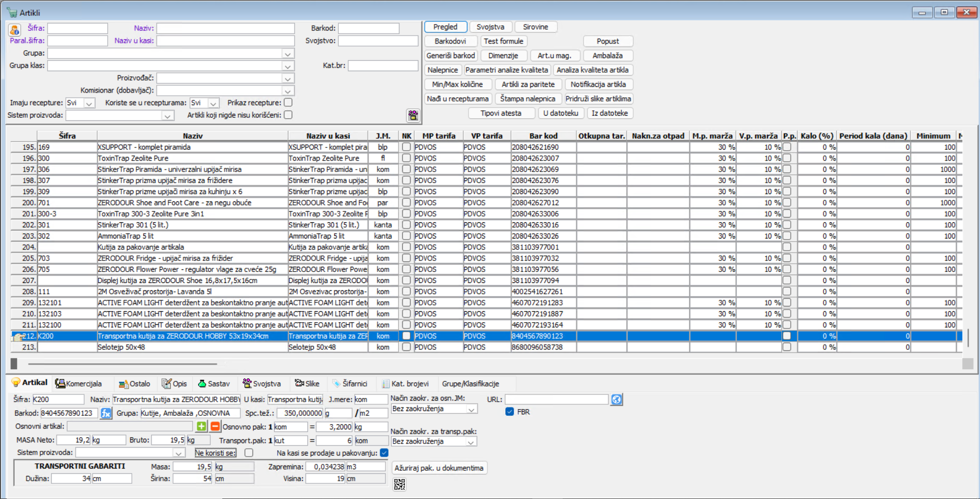
Task: Switch to the Komercijala tab
Action: point(78,383)
